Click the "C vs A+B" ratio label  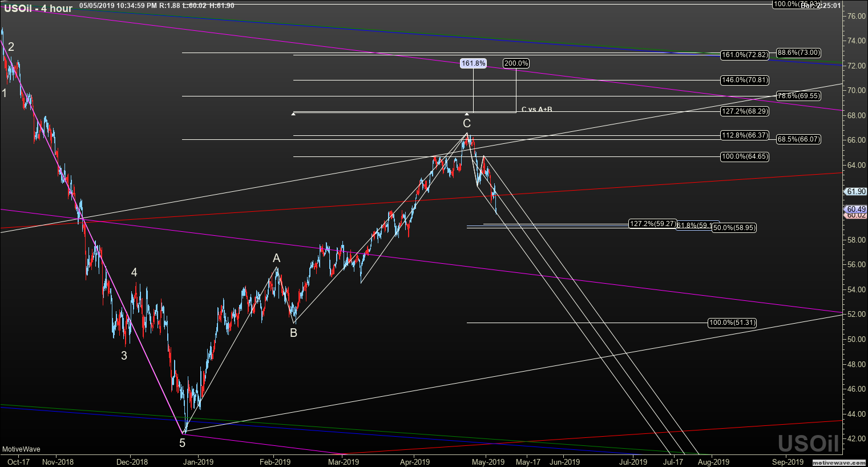pos(536,109)
